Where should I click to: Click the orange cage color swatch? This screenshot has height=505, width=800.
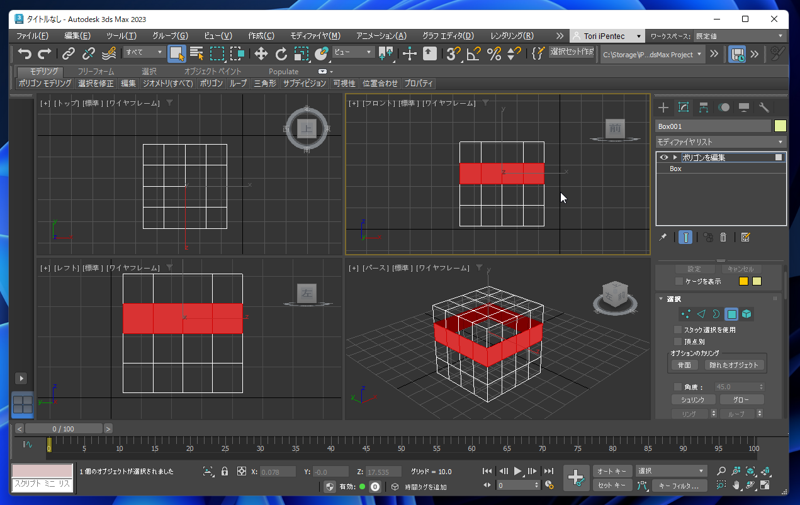tap(743, 281)
